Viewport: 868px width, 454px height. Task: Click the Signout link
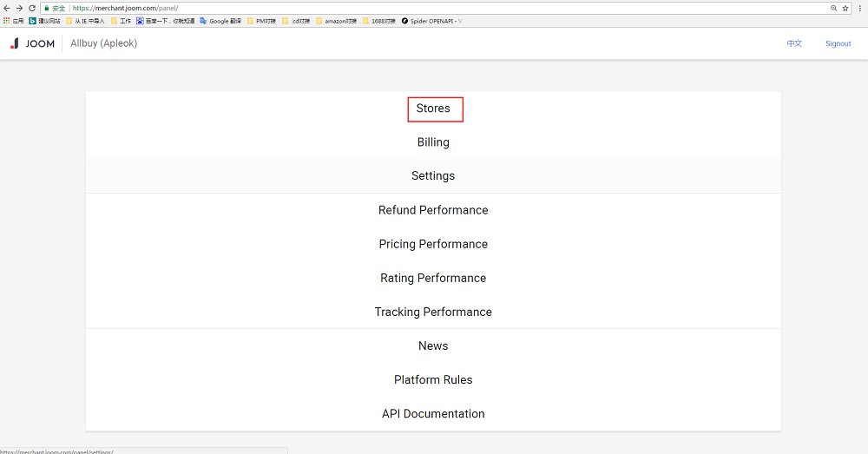pos(838,43)
